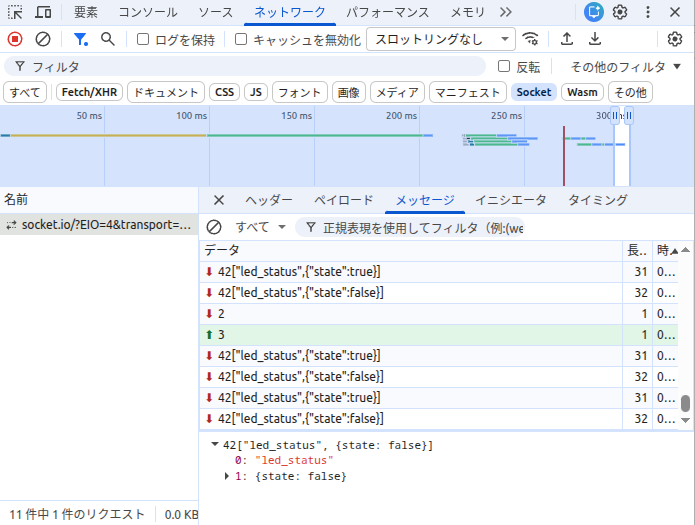
Task: Filter requests by マニフェスト
Action: (468, 92)
